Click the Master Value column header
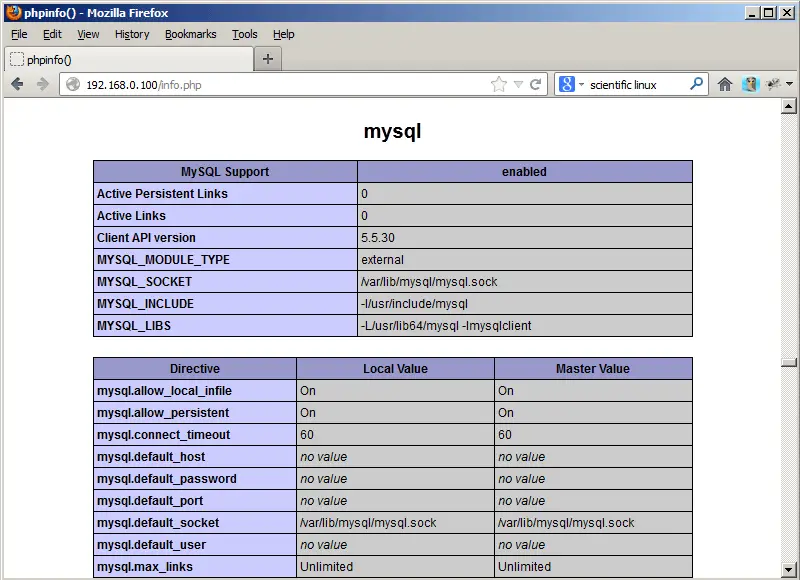The image size is (800, 580). [593, 368]
